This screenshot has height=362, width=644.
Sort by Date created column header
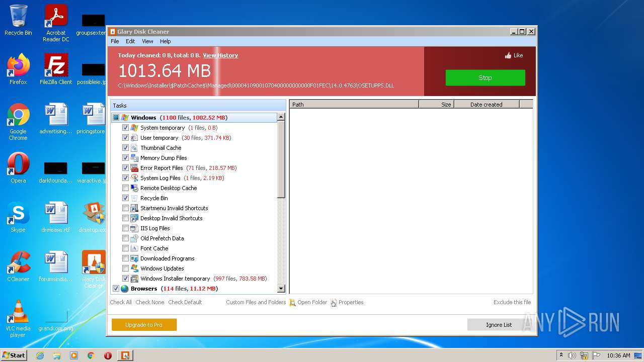[487, 104]
